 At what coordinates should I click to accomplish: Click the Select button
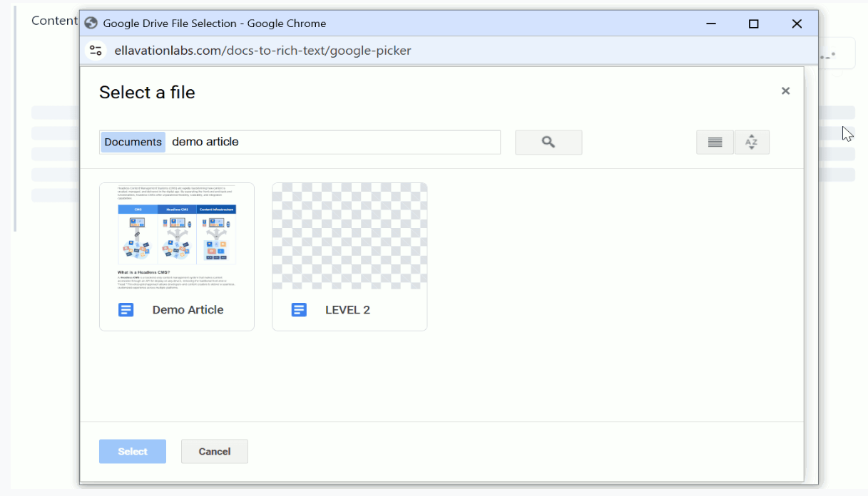tap(133, 451)
